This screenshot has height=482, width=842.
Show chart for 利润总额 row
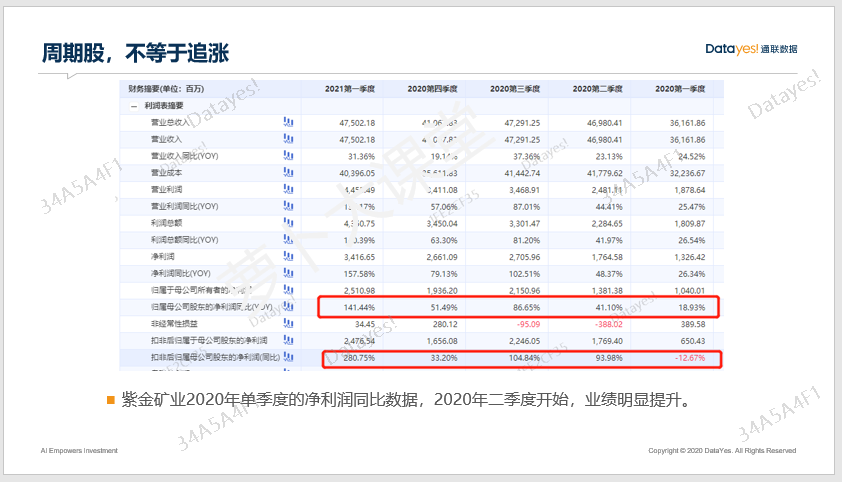coord(288,223)
